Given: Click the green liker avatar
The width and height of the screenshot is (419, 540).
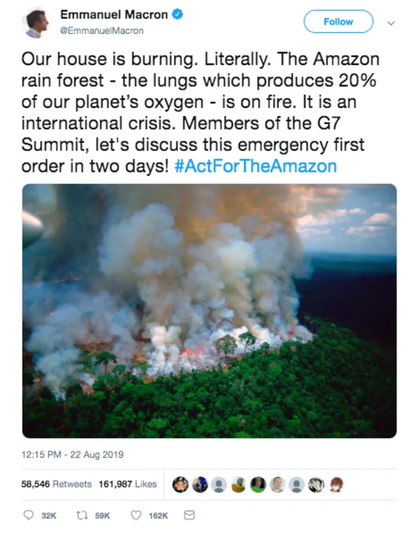Looking at the screenshot, I should (x=258, y=485).
